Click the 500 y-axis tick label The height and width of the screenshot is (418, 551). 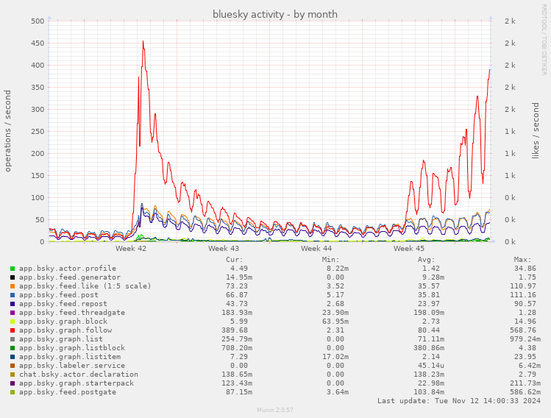(x=38, y=21)
